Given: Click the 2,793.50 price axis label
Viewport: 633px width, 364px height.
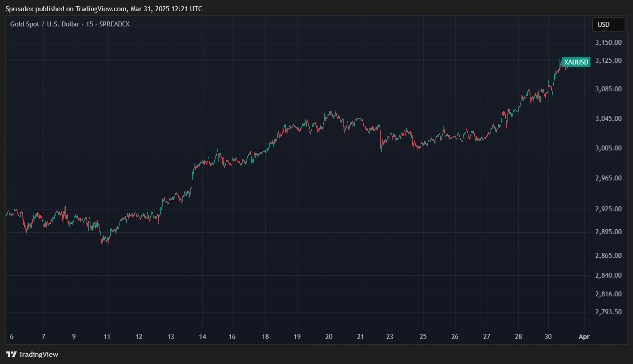Looking at the screenshot, I should [x=608, y=312].
